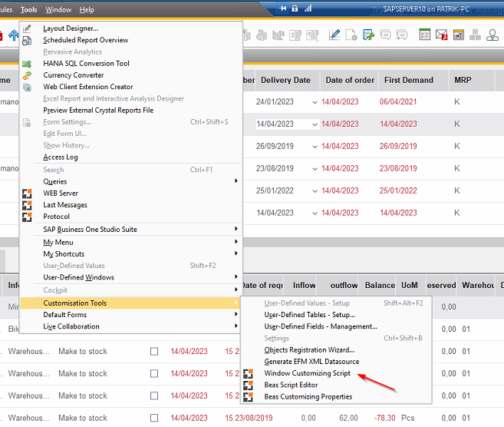Select Window Customizing Script
The width and height of the screenshot is (504, 427).
307,373
